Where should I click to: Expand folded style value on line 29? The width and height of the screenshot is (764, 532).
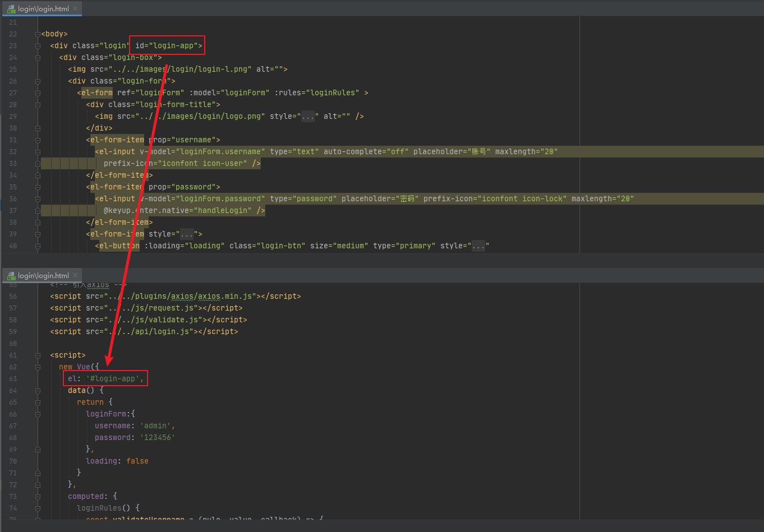click(308, 117)
